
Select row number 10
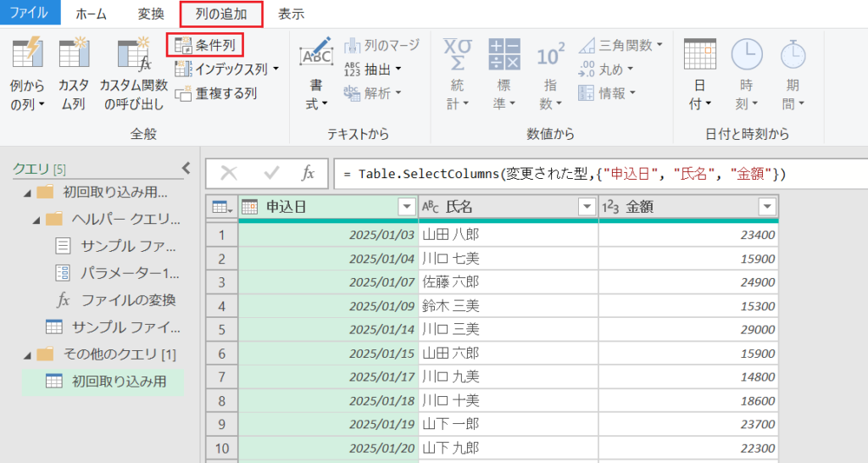[222, 448]
